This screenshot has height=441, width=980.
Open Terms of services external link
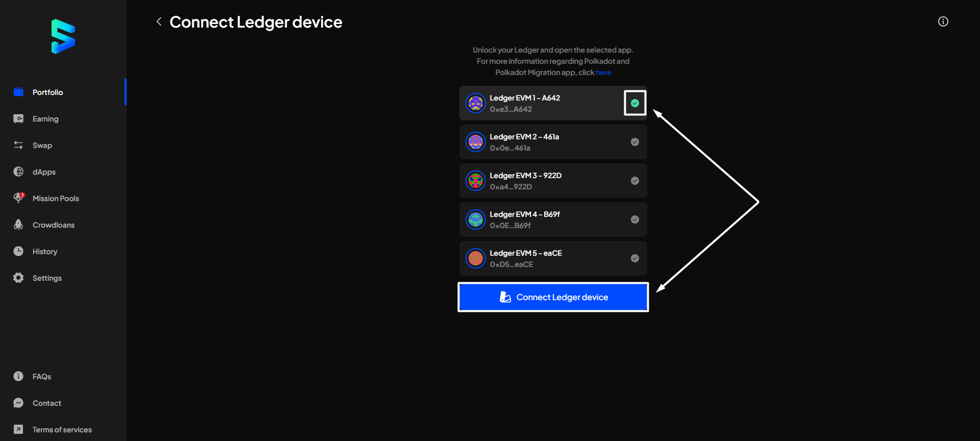62,430
